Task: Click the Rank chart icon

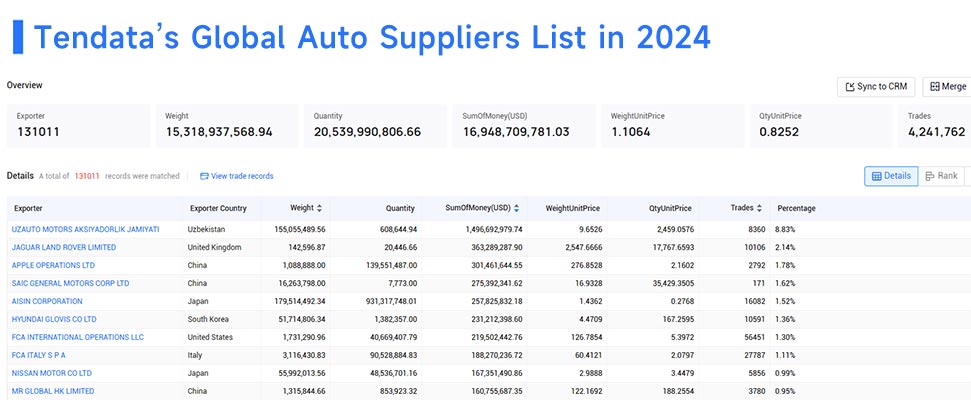Action: click(930, 176)
